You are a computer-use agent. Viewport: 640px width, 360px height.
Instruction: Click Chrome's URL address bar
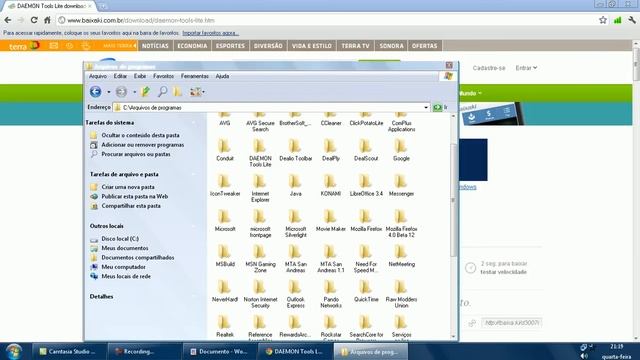(x=327, y=20)
